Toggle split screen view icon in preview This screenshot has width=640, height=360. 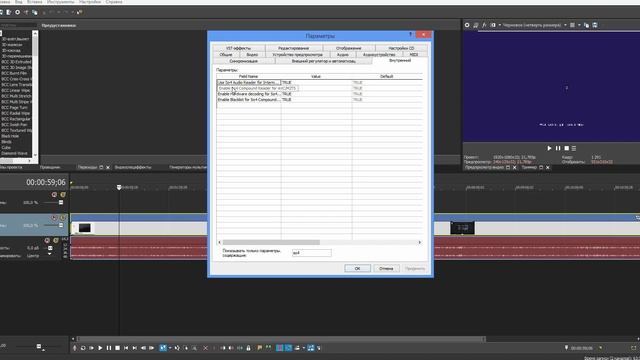[493, 25]
